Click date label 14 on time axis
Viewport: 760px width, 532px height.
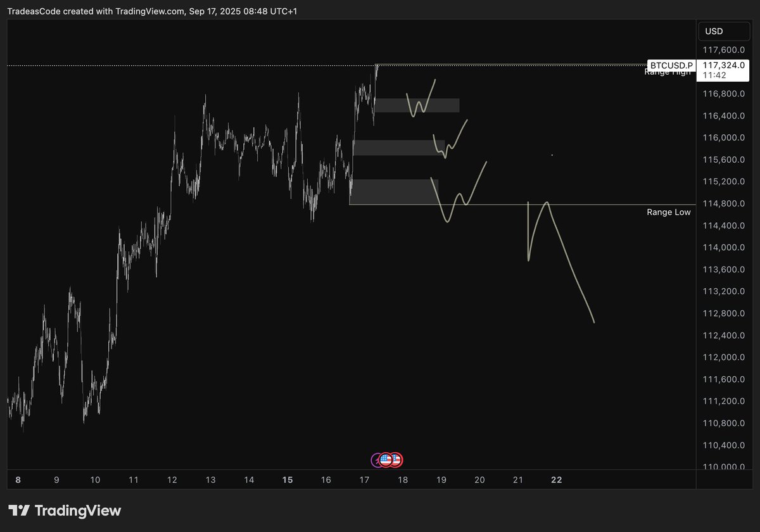pyautogui.click(x=249, y=480)
